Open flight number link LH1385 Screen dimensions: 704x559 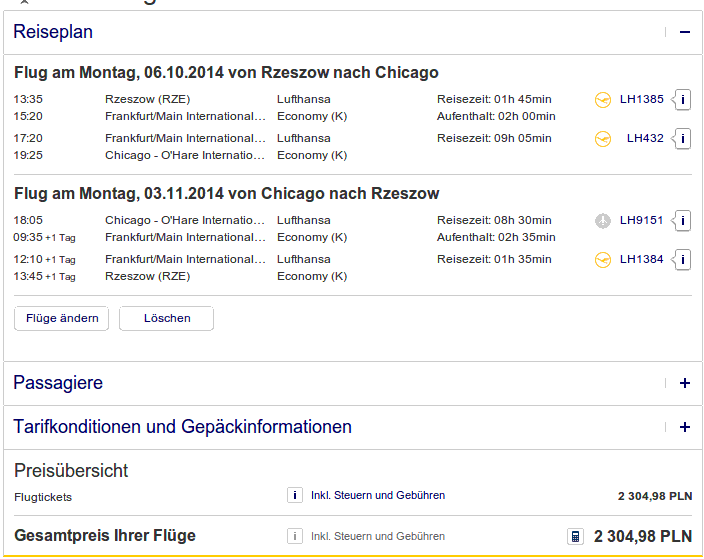pos(642,99)
